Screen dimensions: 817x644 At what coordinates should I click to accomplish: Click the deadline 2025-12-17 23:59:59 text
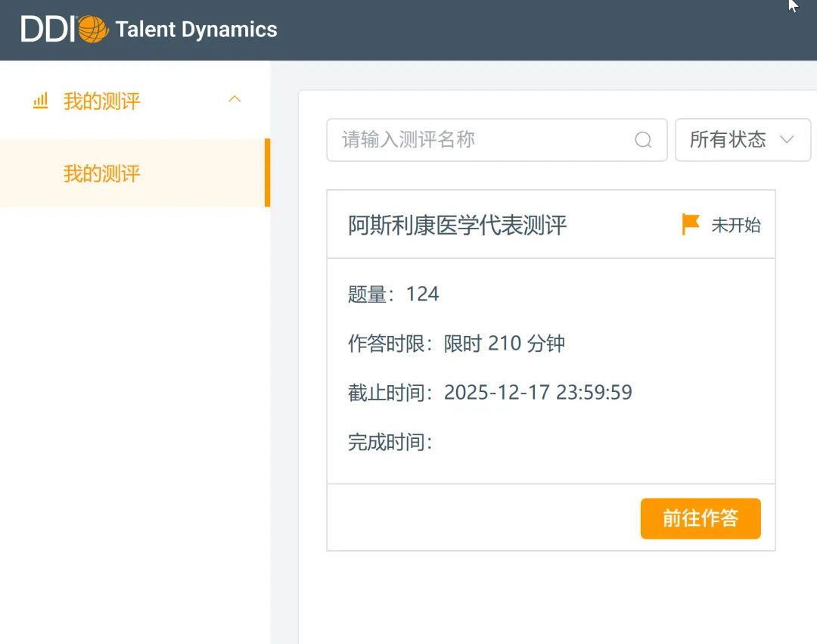tap(538, 392)
